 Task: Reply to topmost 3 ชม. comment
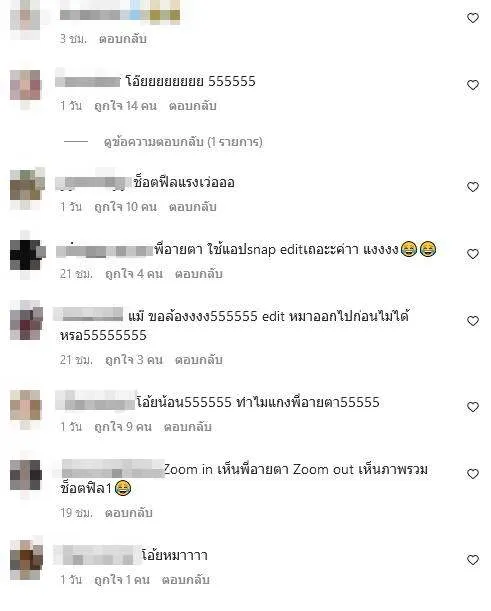122,39
